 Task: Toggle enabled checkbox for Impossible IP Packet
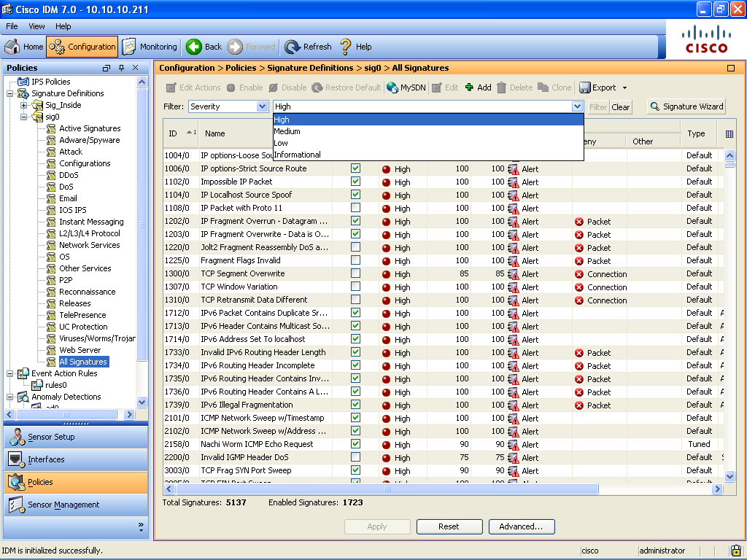(x=355, y=182)
